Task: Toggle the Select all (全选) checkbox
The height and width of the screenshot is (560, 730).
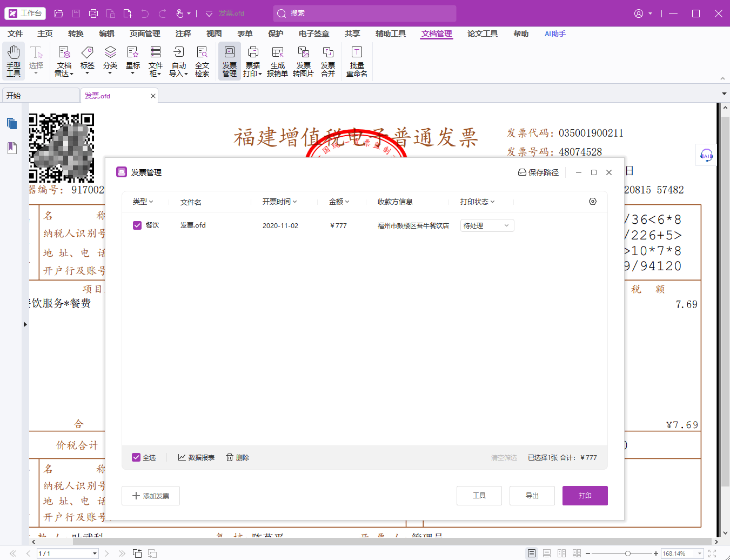Action: [x=136, y=457]
